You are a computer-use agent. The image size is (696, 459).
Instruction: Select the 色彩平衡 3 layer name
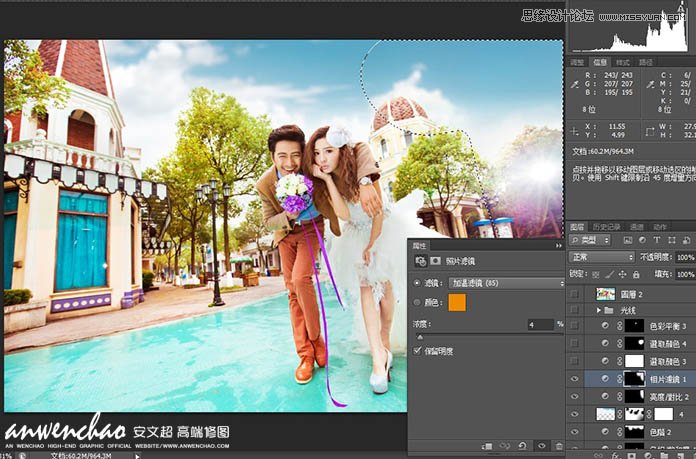(x=668, y=326)
